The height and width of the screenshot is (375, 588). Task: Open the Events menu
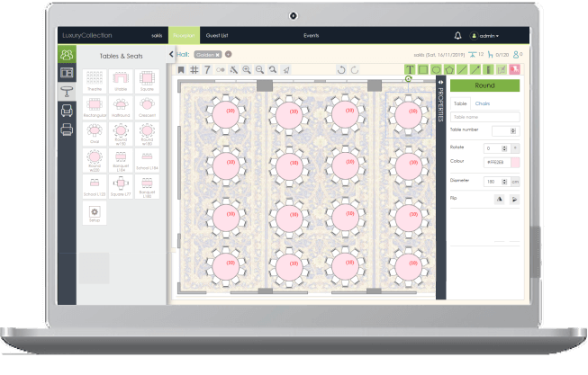pyautogui.click(x=312, y=36)
